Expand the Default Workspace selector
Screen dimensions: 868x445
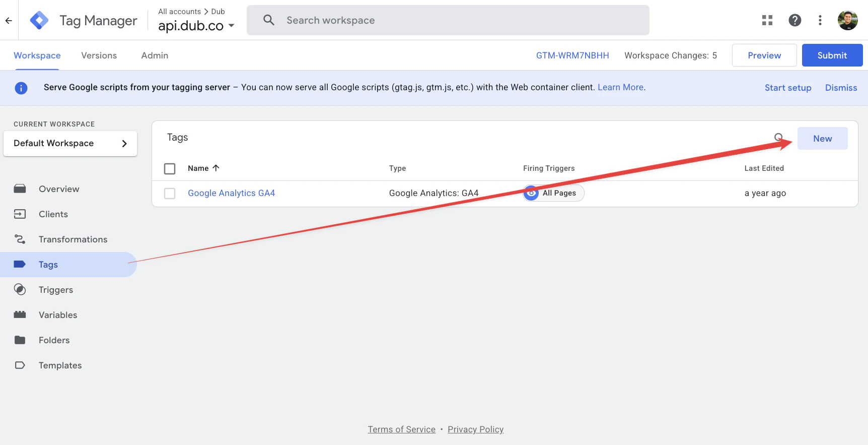(x=70, y=144)
